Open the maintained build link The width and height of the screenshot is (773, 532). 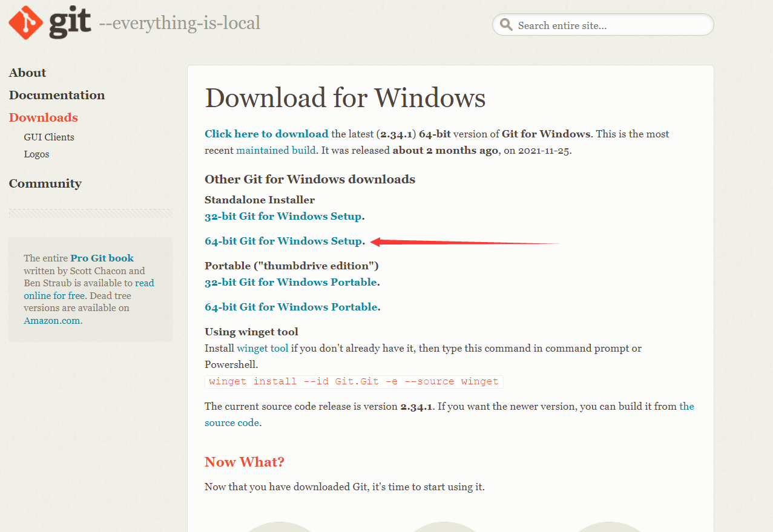click(x=276, y=150)
